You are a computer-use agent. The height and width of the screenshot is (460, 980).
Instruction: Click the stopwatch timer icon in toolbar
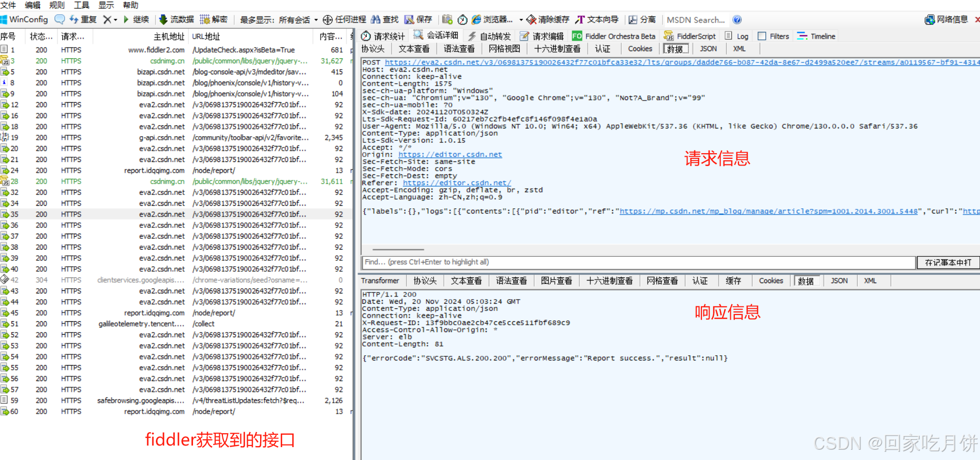point(462,20)
